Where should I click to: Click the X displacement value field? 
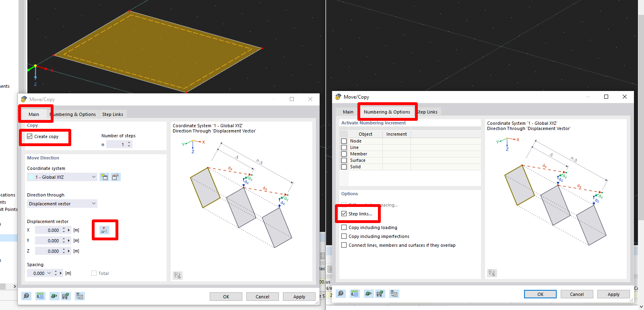coord(48,230)
